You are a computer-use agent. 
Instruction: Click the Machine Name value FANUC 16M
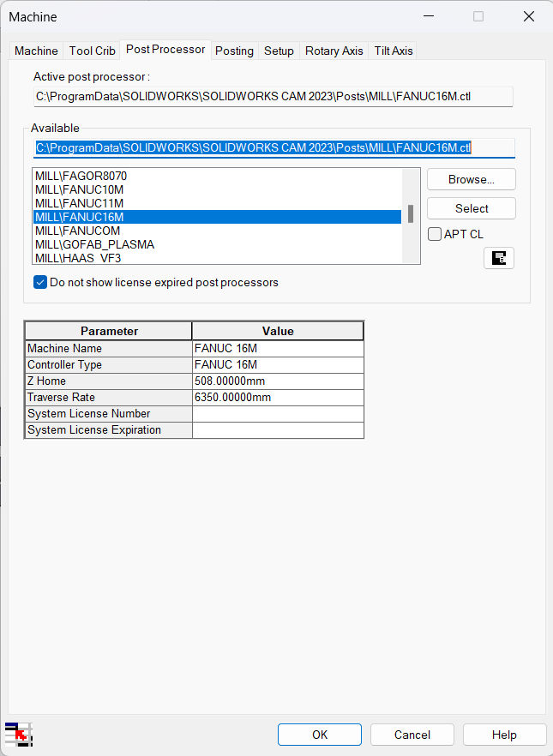click(x=278, y=348)
